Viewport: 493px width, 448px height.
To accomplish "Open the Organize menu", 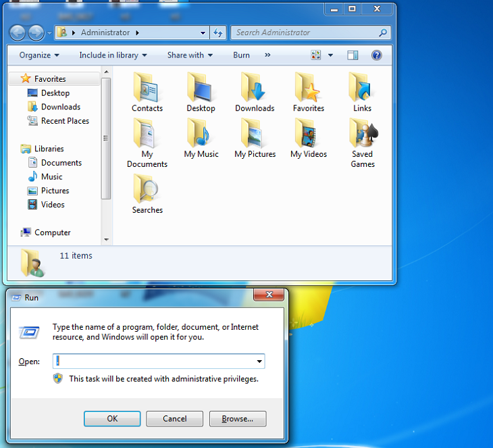I will pyautogui.click(x=39, y=55).
